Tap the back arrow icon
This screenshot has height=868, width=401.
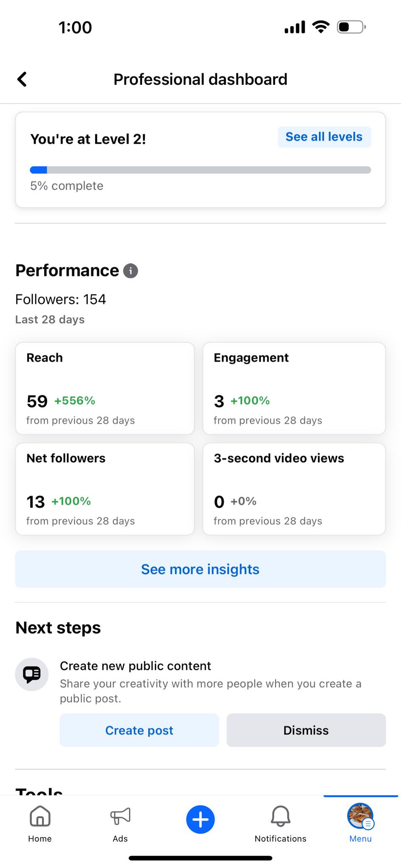(22, 79)
